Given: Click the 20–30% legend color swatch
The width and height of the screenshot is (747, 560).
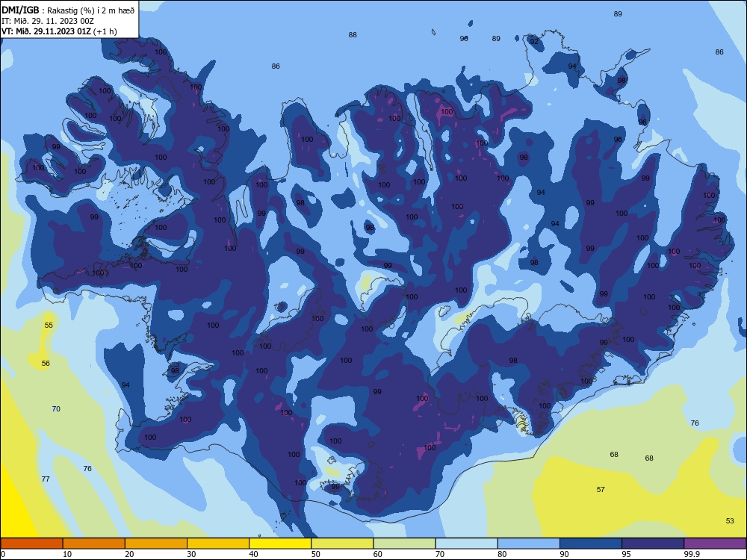Looking at the screenshot, I should coord(156,544).
